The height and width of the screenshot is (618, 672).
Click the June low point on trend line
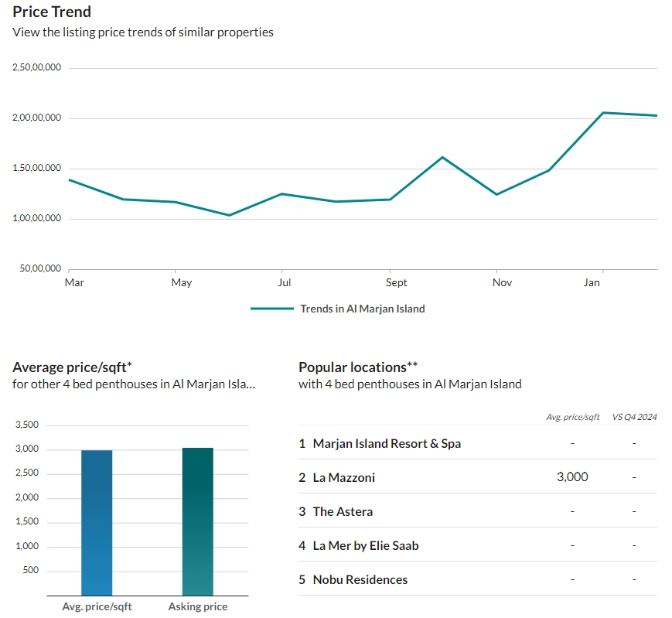point(230,215)
